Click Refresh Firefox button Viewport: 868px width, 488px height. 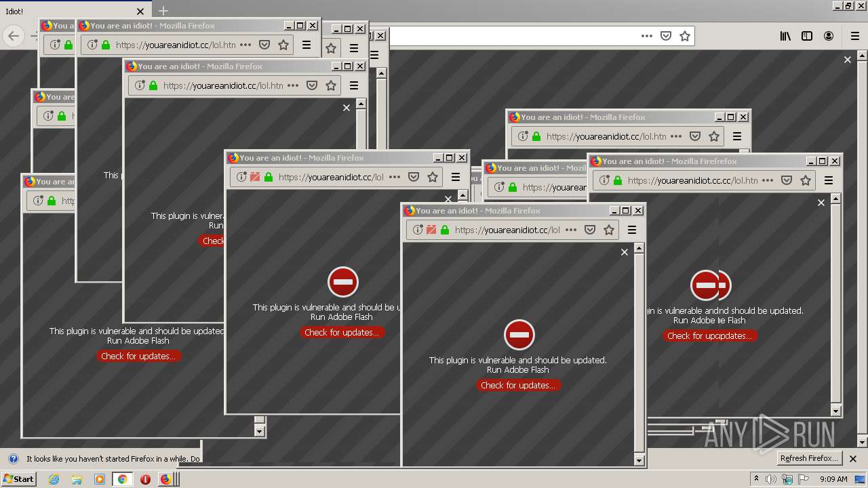pyautogui.click(x=809, y=458)
